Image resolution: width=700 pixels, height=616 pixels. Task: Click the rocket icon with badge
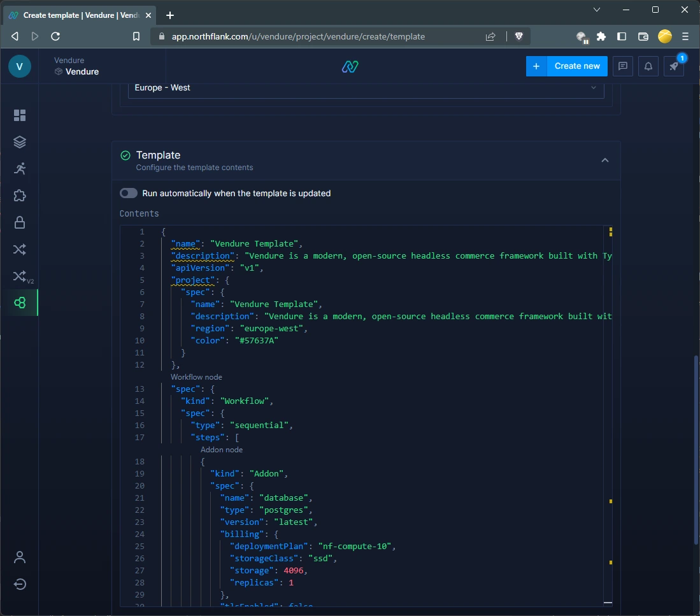click(x=674, y=66)
